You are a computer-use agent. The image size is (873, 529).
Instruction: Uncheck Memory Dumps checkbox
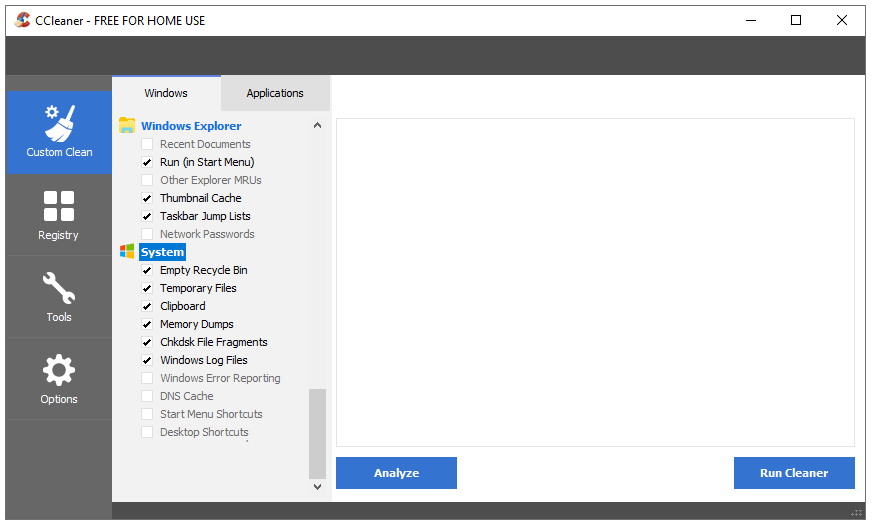147,324
